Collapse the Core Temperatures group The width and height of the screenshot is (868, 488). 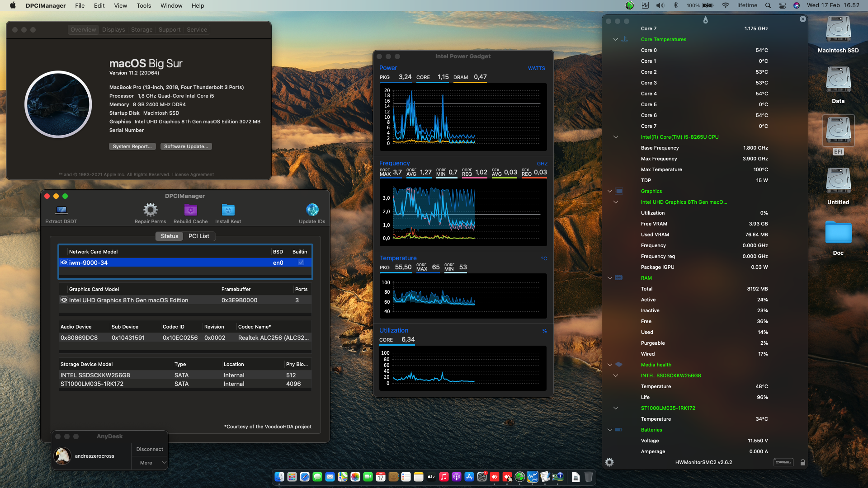[616, 39]
